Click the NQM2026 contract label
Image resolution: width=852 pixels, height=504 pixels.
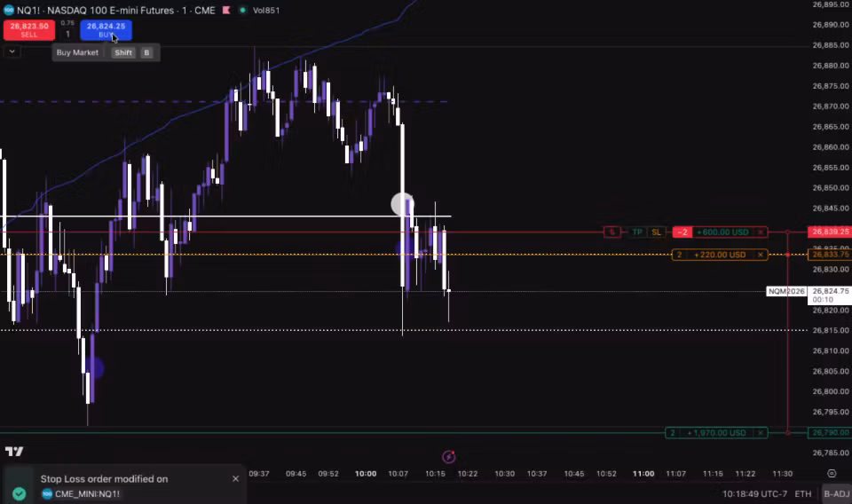pyautogui.click(x=786, y=291)
